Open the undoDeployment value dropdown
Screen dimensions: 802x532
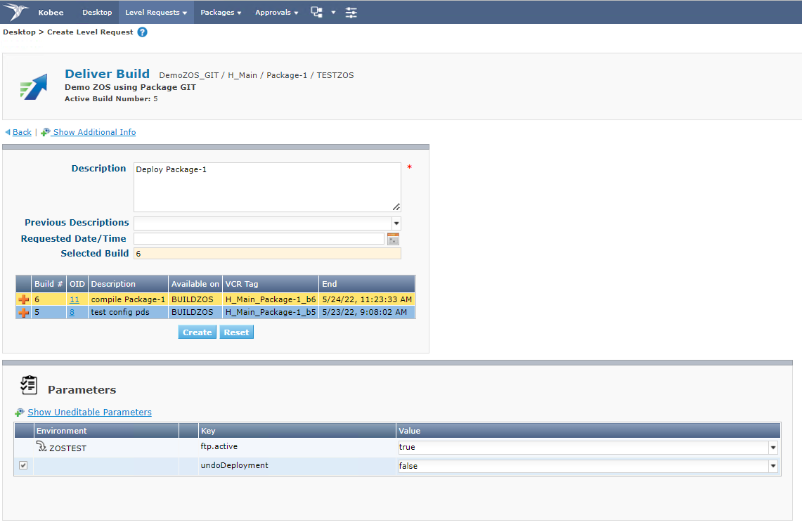coord(772,465)
